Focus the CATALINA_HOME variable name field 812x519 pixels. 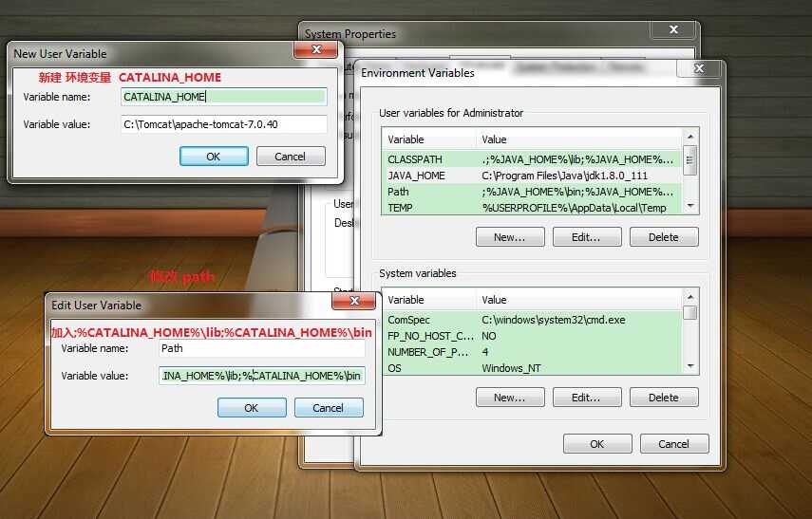(x=224, y=97)
